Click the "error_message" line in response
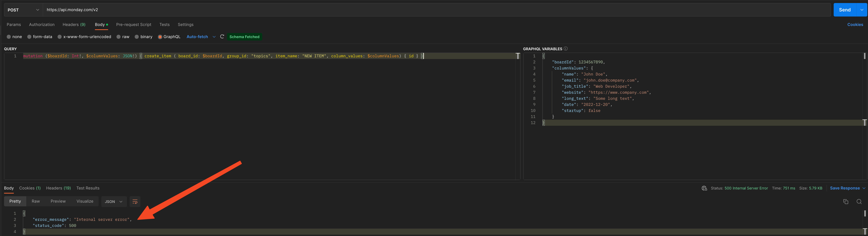 point(82,219)
